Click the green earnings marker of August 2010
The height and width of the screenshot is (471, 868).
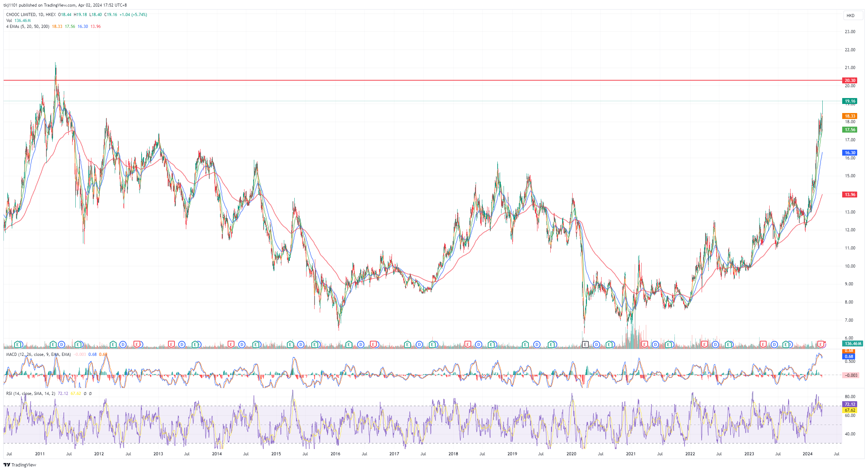18,344
